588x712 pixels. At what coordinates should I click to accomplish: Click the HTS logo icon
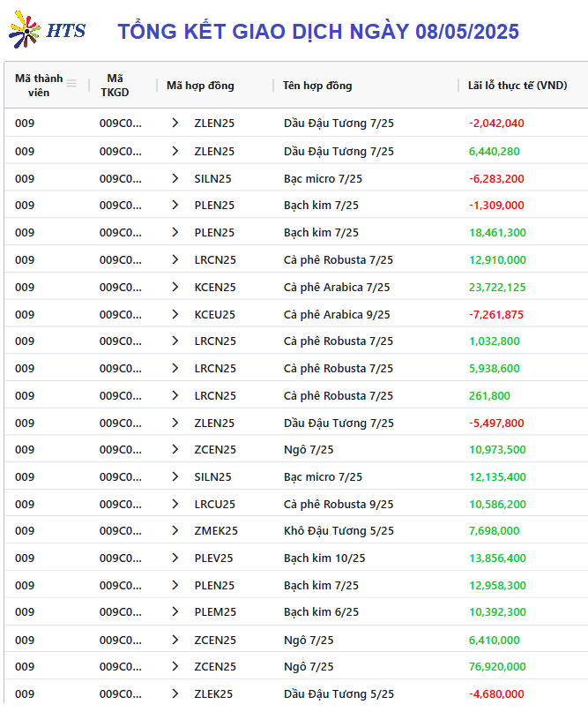click(x=25, y=30)
